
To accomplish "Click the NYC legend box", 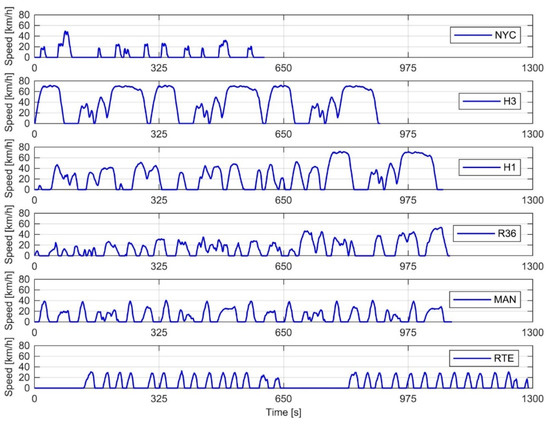I will [x=485, y=35].
